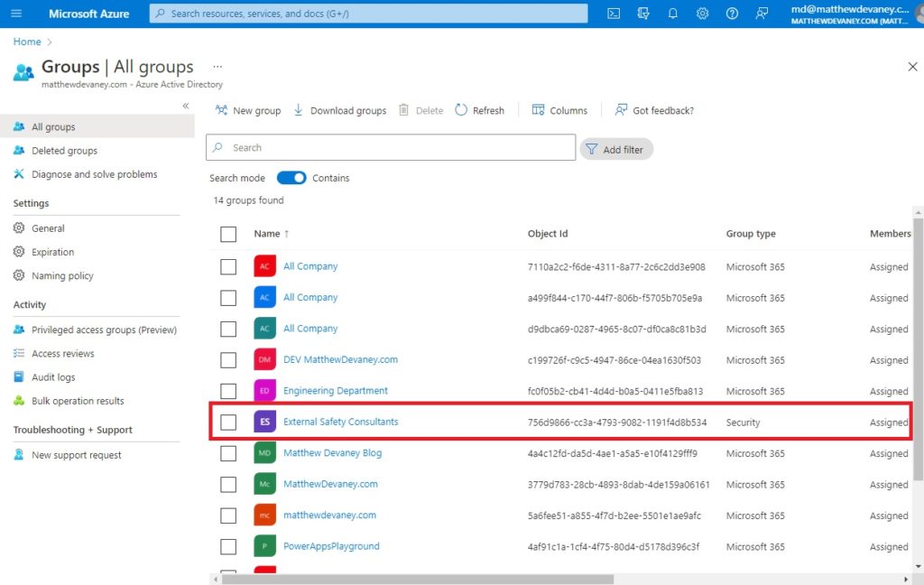
Task: Select the Download groups icon
Action: point(298,109)
